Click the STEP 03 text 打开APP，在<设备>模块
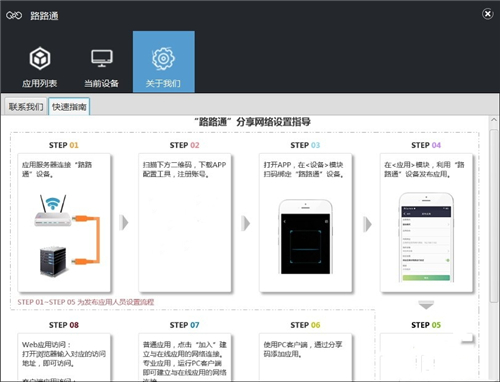 (x=303, y=165)
